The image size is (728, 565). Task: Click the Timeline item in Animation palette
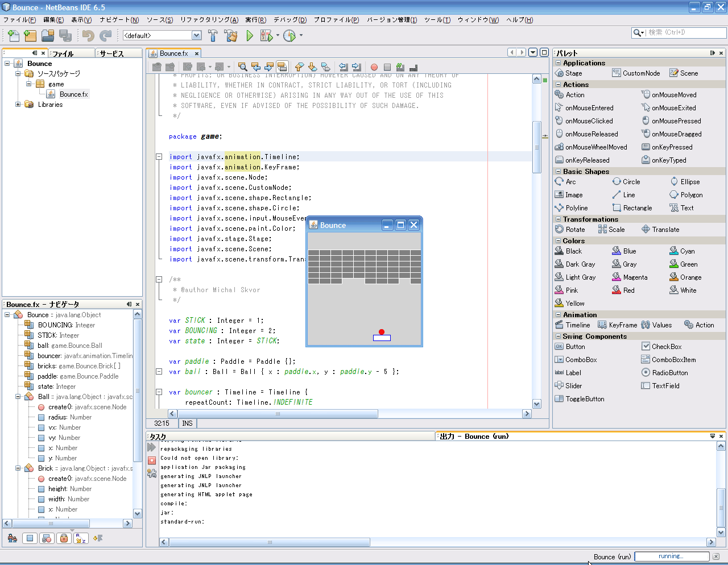573,325
